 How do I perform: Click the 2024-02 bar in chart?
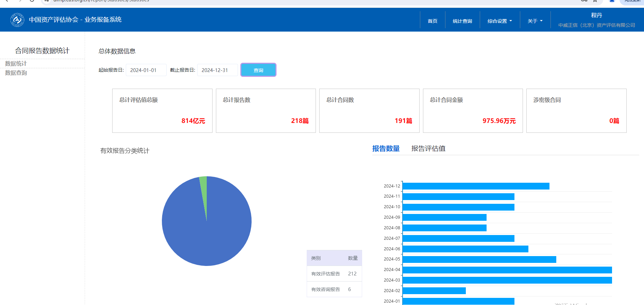click(x=434, y=291)
